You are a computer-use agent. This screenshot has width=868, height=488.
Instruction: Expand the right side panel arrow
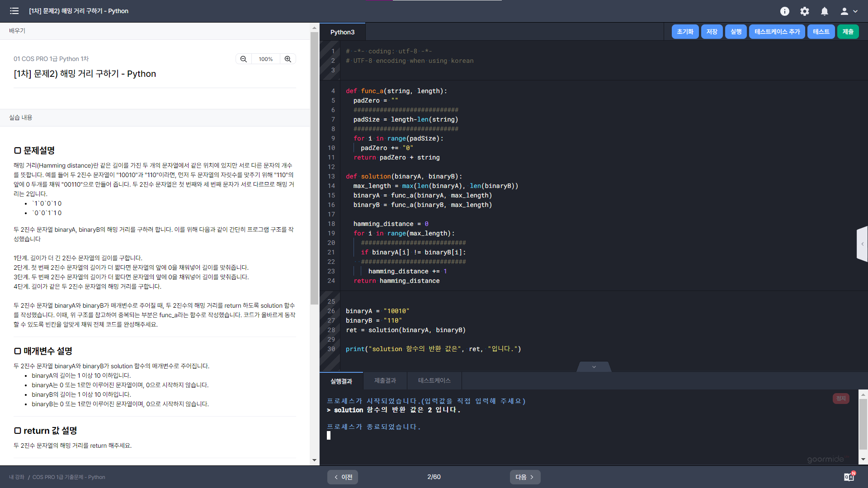[862, 244]
